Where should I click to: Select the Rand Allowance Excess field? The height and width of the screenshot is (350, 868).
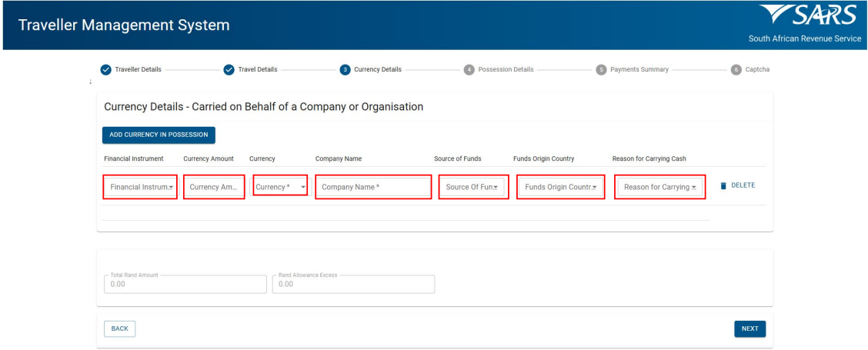(353, 284)
